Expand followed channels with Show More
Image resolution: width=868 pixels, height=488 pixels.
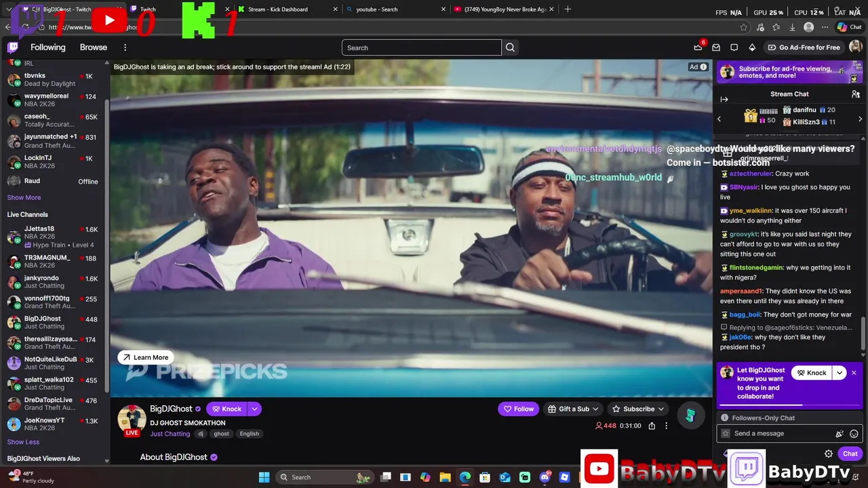coord(24,197)
